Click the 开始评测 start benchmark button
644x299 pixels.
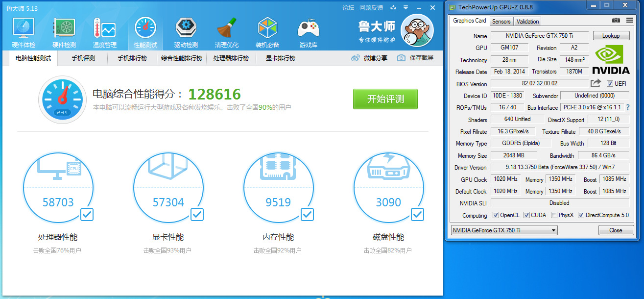[385, 99]
